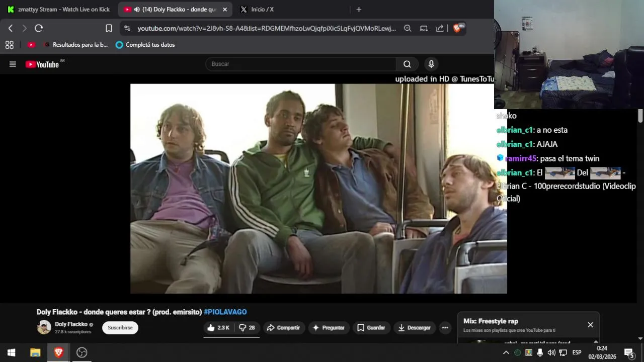Screen dimensions: 644x362
Task: Open the 'Resultados para la b...' bookmark
Action: point(76,45)
